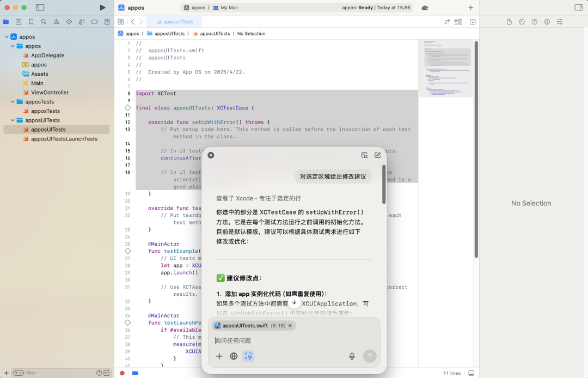Select the appos scheme in toolbar
This screenshot has width=588, height=378.
point(195,8)
